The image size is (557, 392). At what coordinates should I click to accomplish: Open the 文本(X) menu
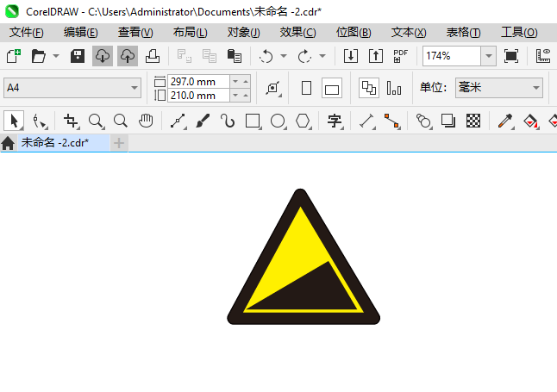(409, 33)
